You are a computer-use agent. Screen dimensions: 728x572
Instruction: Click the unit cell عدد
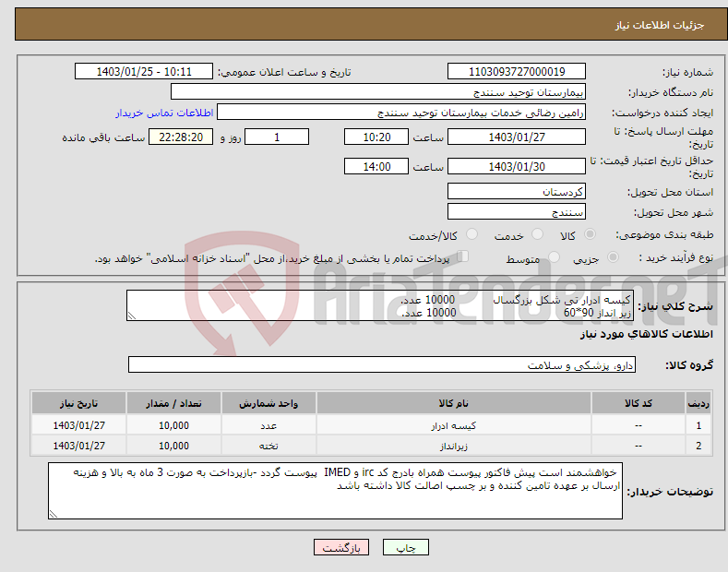pyautogui.click(x=269, y=425)
